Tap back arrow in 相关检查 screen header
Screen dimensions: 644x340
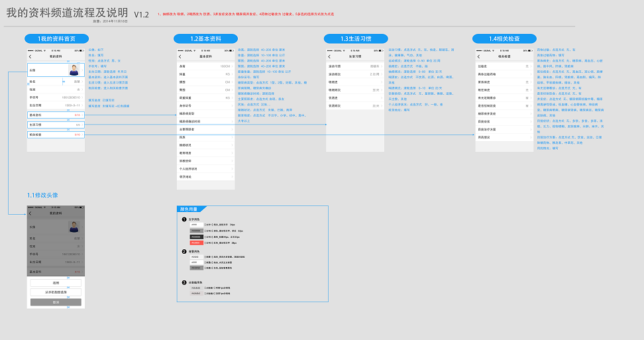pos(480,56)
